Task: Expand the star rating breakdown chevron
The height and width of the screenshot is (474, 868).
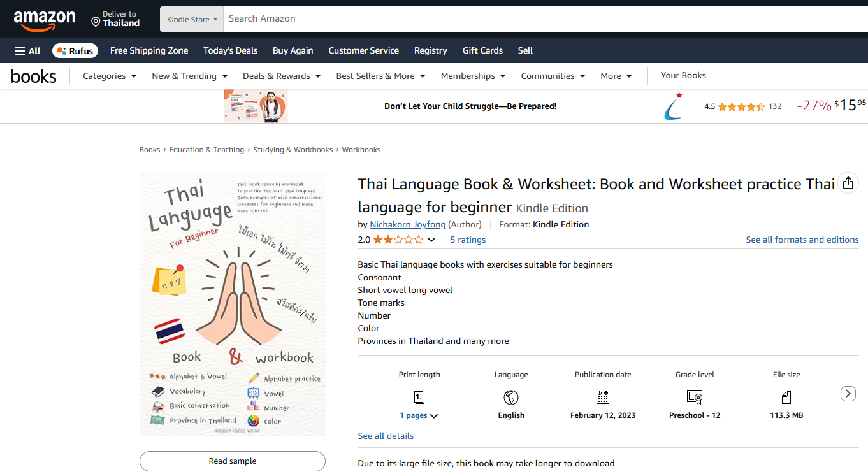Action: [431, 240]
